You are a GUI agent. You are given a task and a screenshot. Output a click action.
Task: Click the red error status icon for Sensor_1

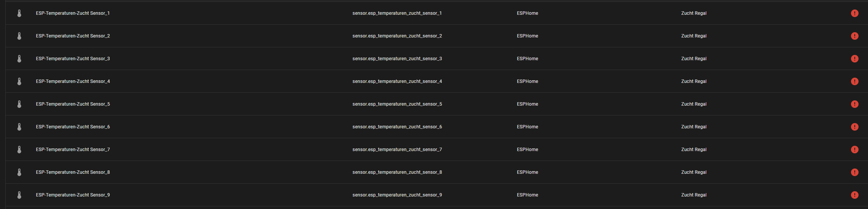tap(854, 13)
